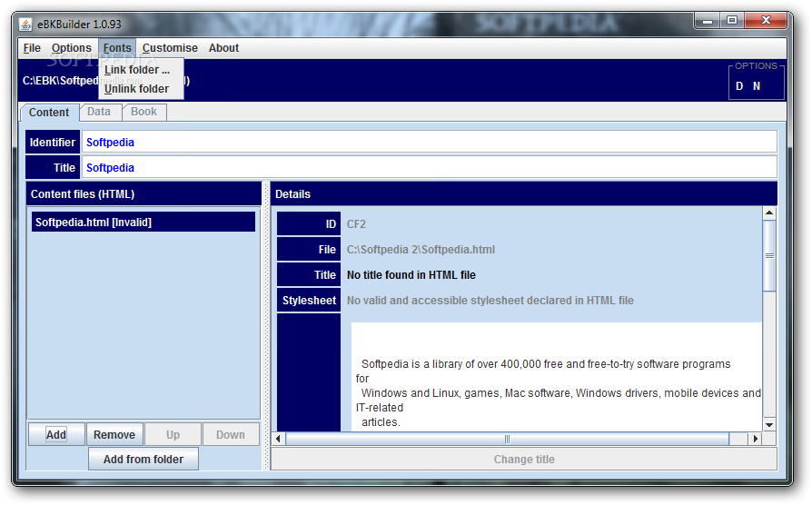This screenshot has height=505, width=812.
Task: Open the About menu
Action: click(223, 48)
